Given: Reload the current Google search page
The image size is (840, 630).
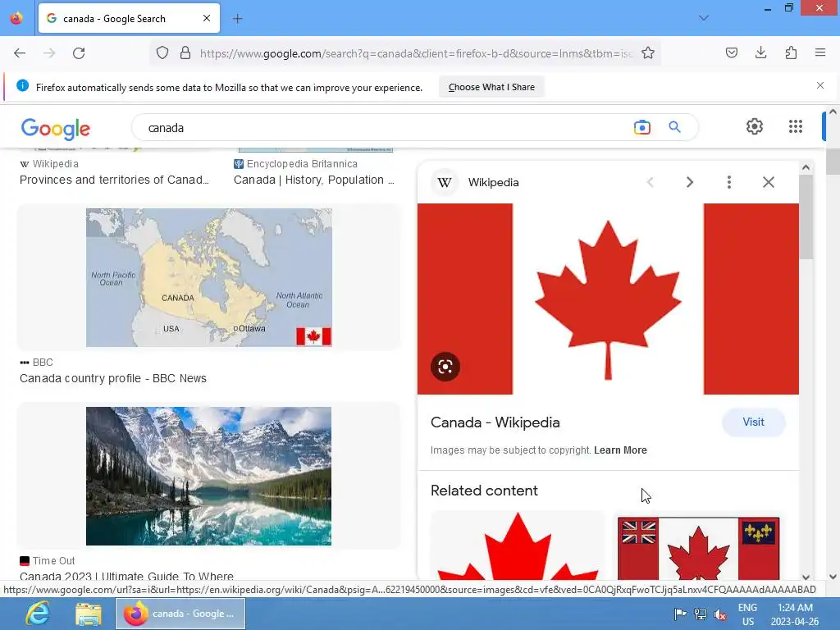Looking at the screenshot, I should pos(79,53).
